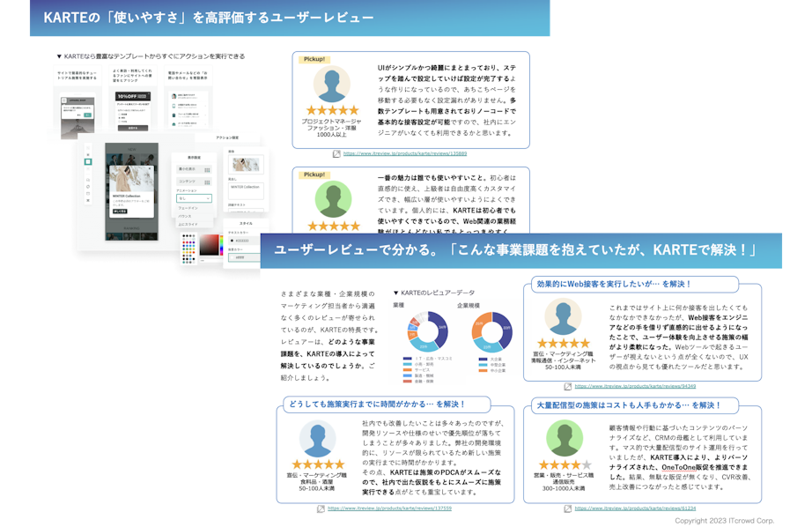
Task: Click the テキストカラー hex value field
Action: pos(244,241)
